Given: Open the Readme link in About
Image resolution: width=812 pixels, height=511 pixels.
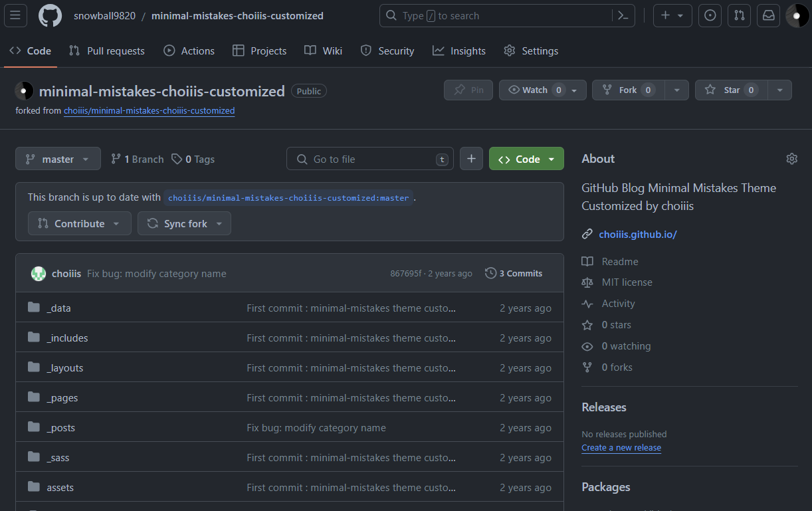Looking at the screenshot, I should tap(610, 262).
